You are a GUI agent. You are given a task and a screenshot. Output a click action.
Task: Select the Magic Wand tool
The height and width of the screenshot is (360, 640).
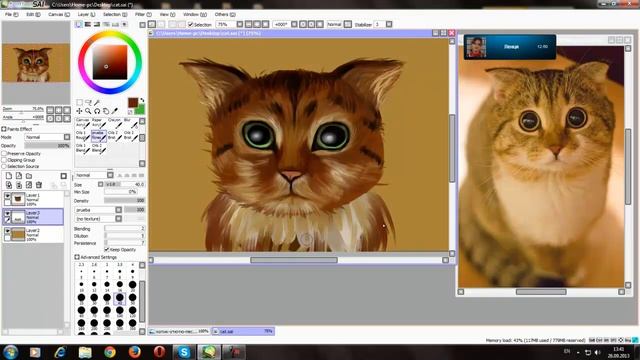pos(97,102)
